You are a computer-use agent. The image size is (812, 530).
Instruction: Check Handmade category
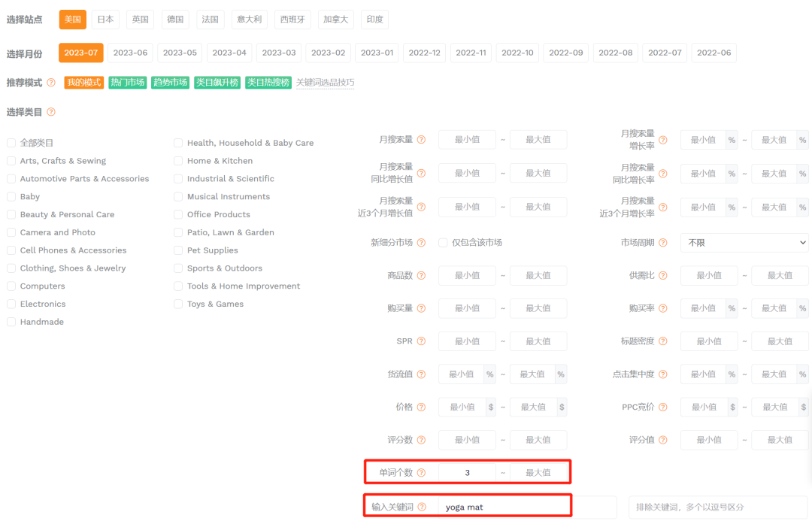11,322
